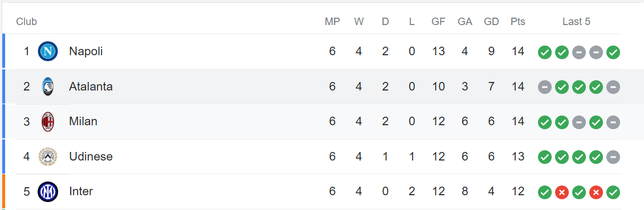The image size is (644, 210).
Task: Click the Milan club crest icon
Action: pyautogui.click(x=48, y=122)
